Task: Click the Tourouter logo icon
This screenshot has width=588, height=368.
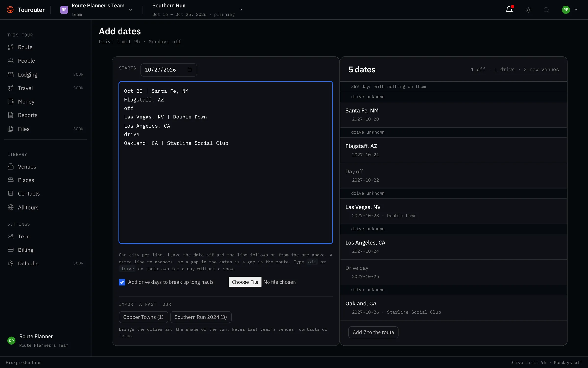Action: 10,10
